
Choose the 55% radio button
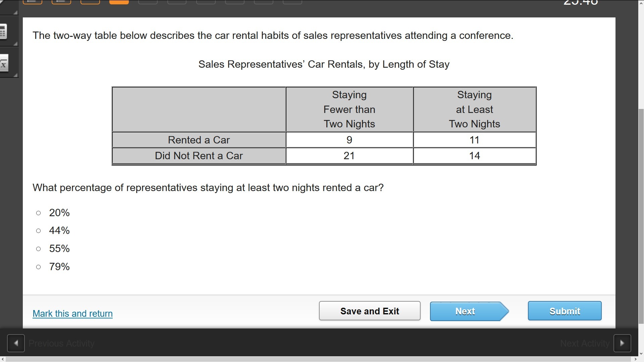click(x=39, y=249)
